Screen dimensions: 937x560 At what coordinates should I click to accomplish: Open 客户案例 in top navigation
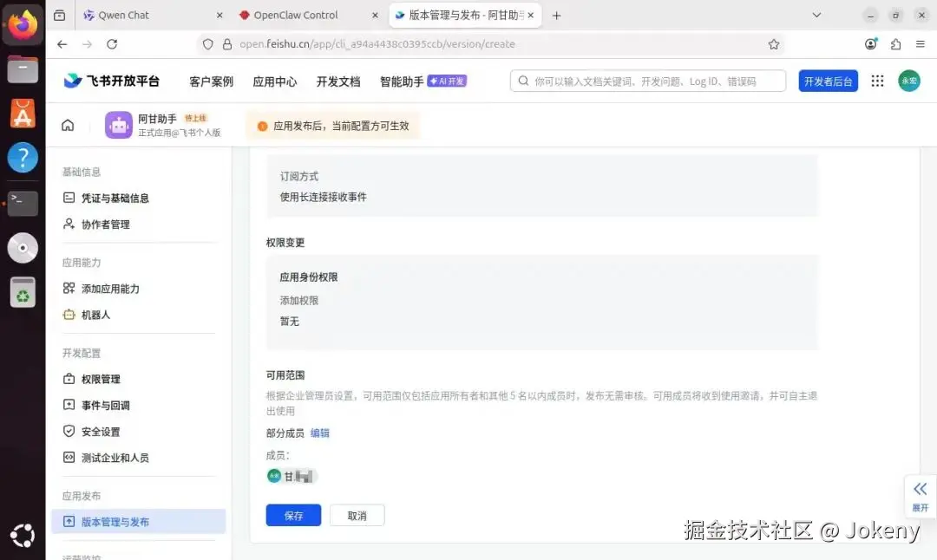point(211,81)
